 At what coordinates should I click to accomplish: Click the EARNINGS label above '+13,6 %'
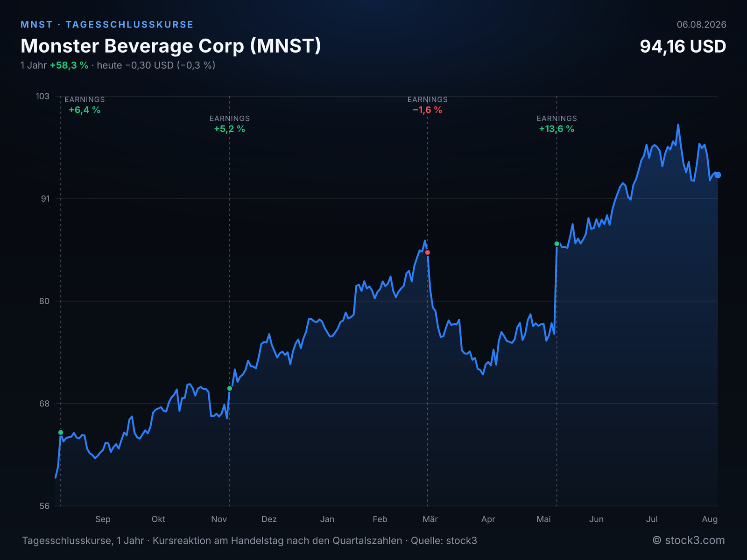pyautogui.click(x=557, y=119)
